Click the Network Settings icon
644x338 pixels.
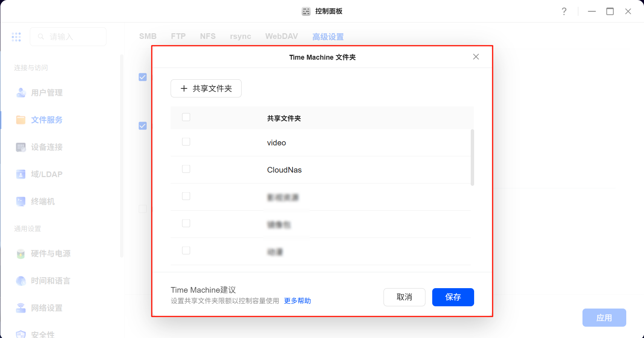(x=21, y=308)
